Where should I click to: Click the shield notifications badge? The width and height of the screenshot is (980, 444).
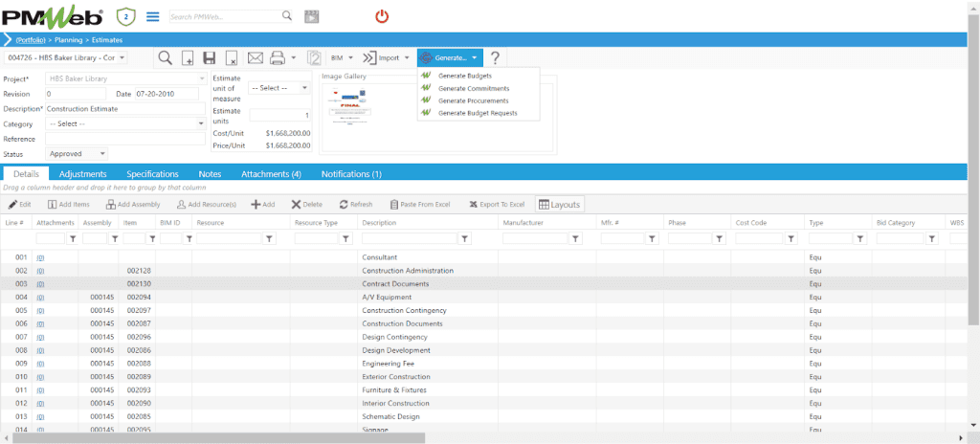[124, 16]
